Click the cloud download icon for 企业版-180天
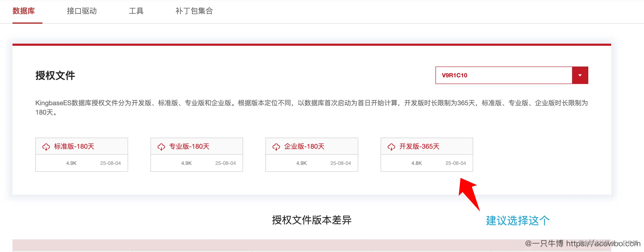The image size is (644, 252). [x=276, y=147]
